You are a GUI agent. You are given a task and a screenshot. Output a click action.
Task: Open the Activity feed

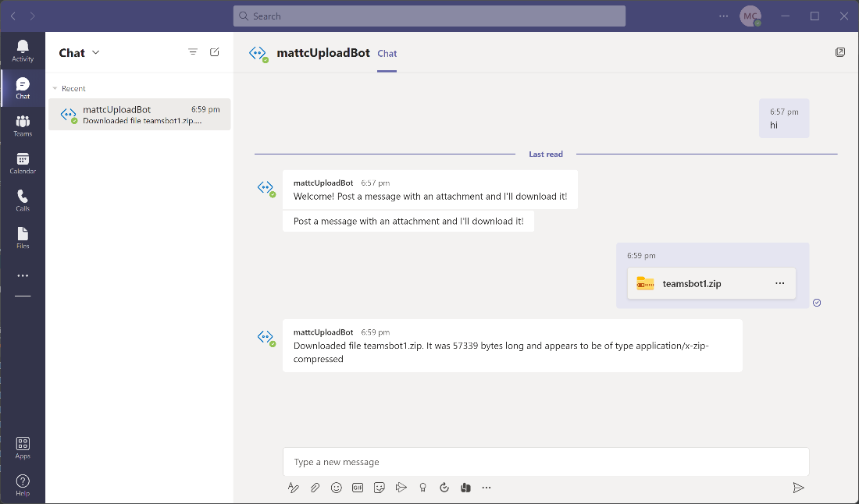tap(23, 51)
